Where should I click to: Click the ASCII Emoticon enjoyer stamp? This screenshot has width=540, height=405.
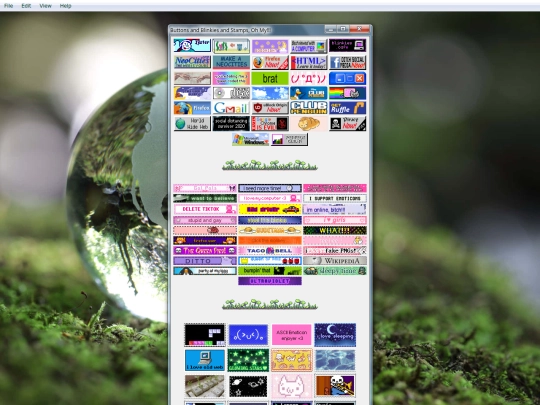click(x=292, y=335)
